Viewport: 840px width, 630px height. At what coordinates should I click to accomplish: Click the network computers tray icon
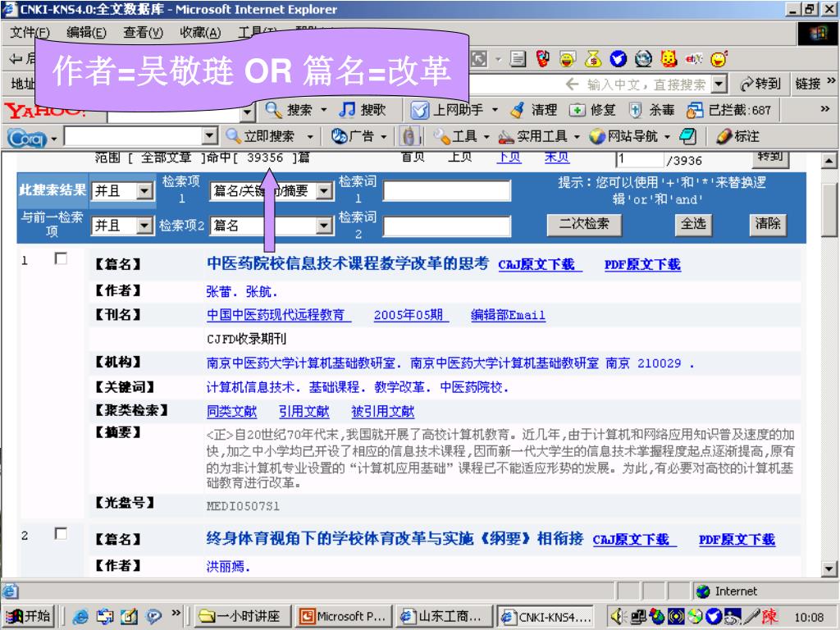pos(637,617)
